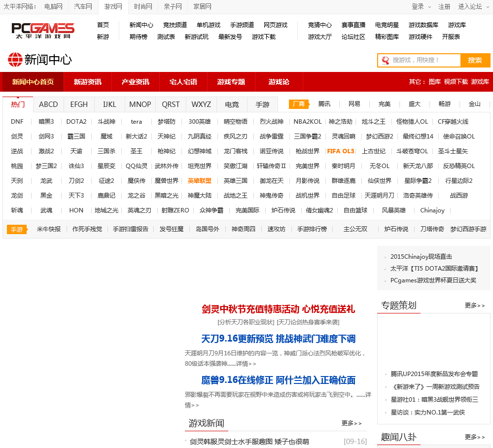Click the 汽车网 network link
The width and height of the screenshot is (493, 448).
(x=83, y=6)
